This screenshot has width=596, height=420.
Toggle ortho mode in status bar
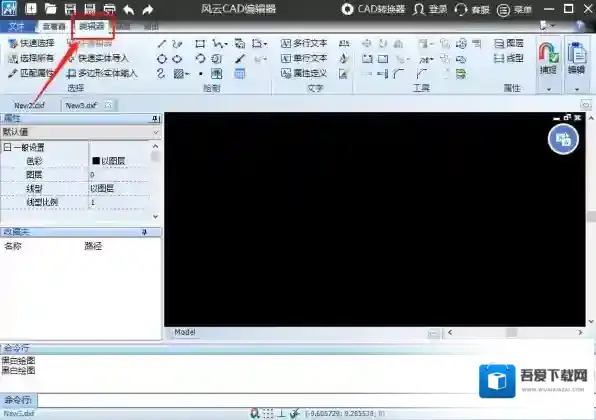pyautogui.click(x=281, y=413)
